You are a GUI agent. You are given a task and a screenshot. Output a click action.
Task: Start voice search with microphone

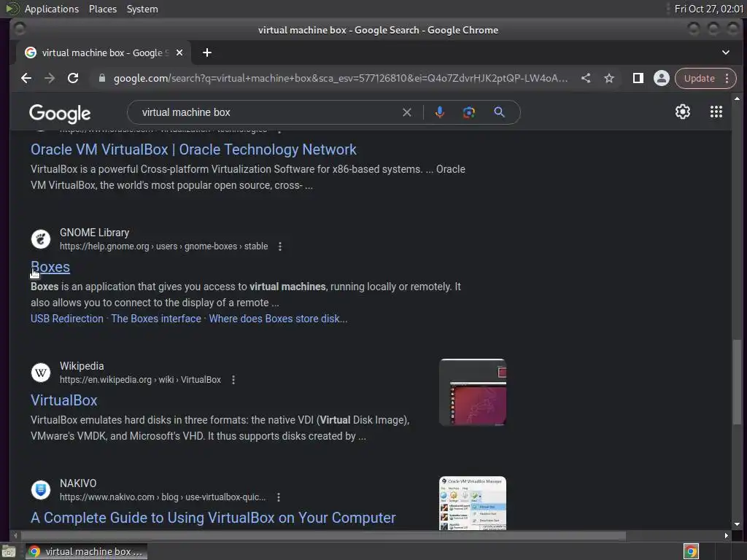point(440,112)
